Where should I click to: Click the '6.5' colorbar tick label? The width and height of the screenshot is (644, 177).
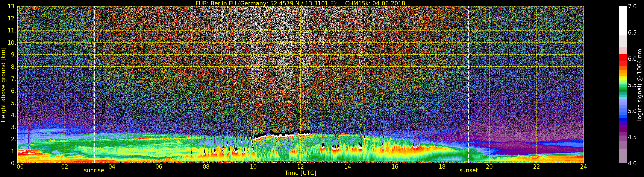pos(632,33)
